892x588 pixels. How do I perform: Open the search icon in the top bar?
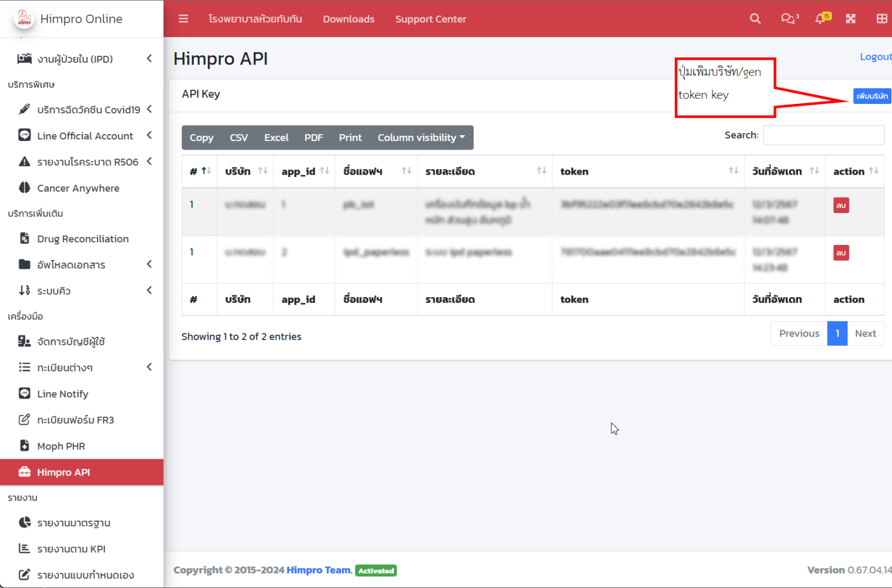[755, 19]
